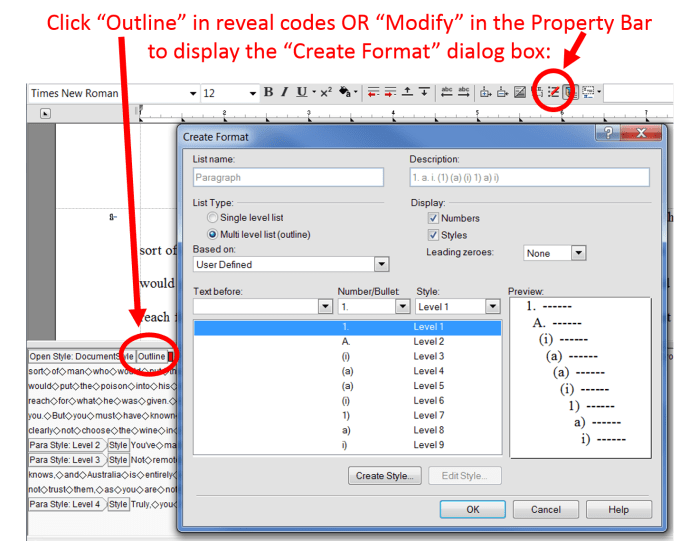Toggle Underline in the property bar

coord(302,93)
